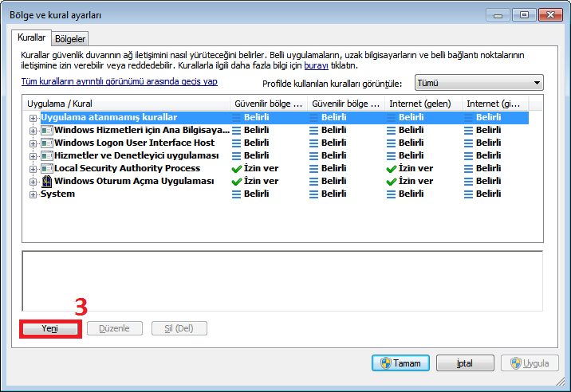Click 'İzin ver' text in Local Security 'Internet (gelen)' column
This screenshot has height=392, width=571.
click(x=415, y=168)
